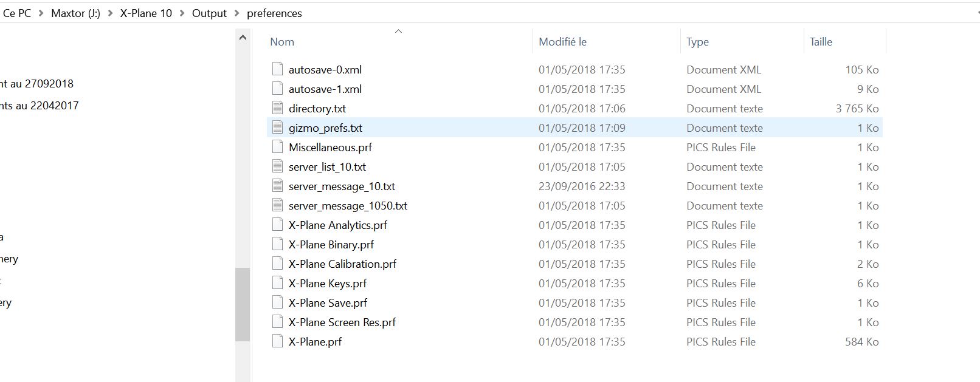Click the preferences breadcrumb segment
The width and height of the screenshot is (980, 382).
click(274, 13)
